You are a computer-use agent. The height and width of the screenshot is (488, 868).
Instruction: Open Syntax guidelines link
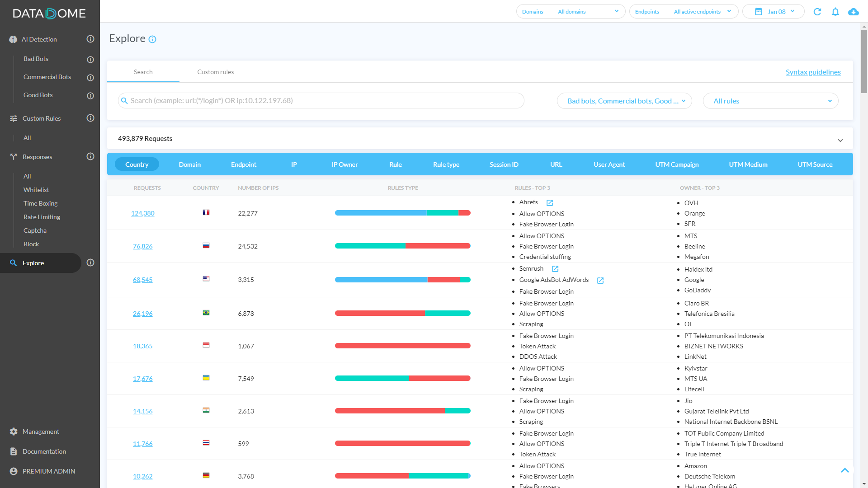[x=813, y=72]
